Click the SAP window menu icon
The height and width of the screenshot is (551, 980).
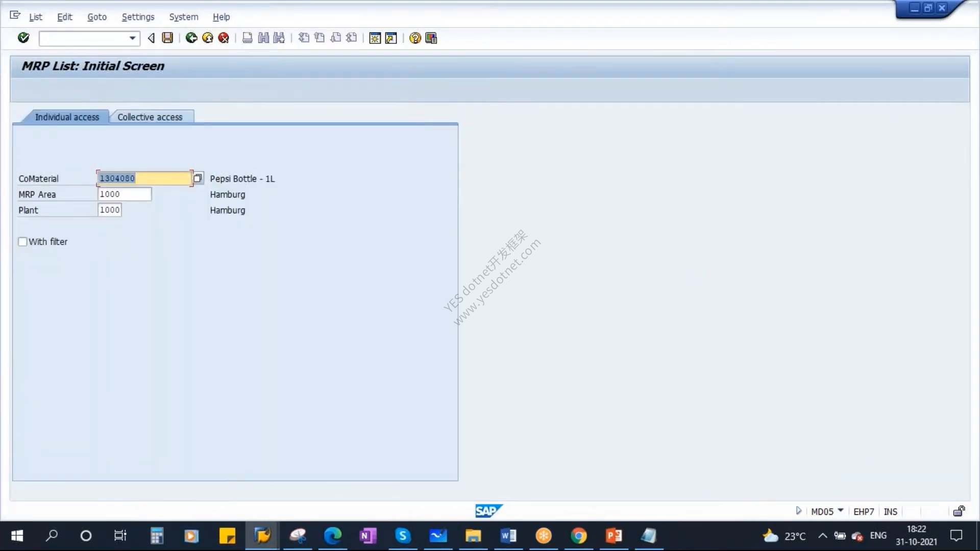coord(15,15)
